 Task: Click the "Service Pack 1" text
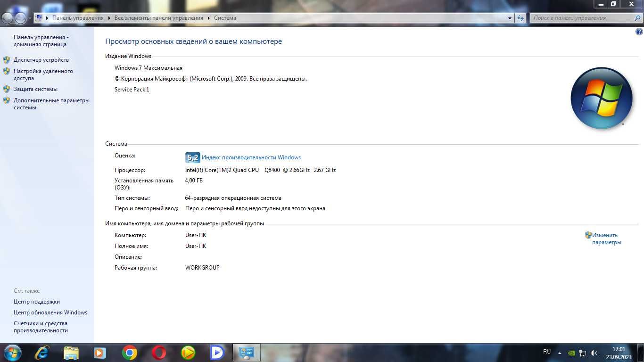click(132, 90)
